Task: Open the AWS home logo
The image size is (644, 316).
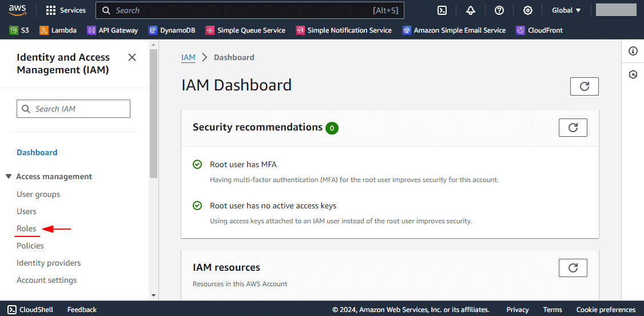Action: click(18, 10)
